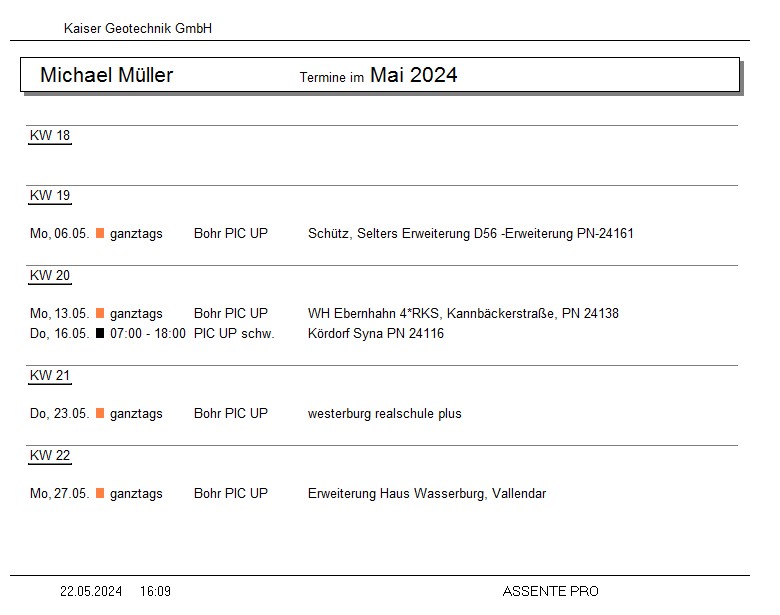
Task: Click the Michael Müller name in title box
Action: click(x=107, y=75)
